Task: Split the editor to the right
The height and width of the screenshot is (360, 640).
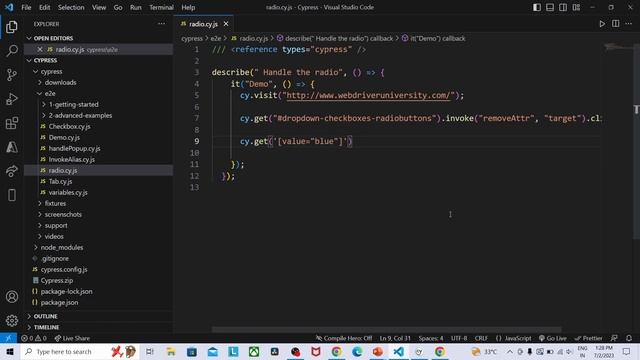Action: pos(616,24)
